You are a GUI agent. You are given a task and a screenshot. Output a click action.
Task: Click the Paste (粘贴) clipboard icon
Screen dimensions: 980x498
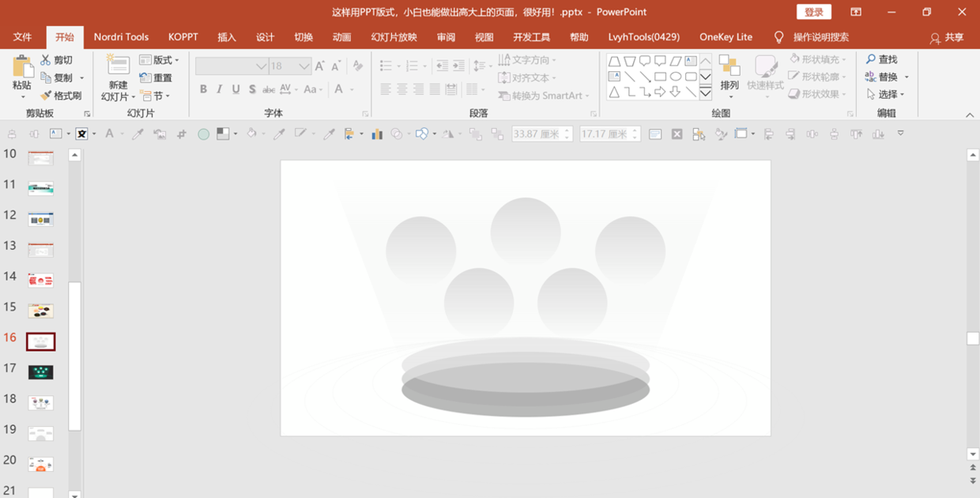coord(22,66)
